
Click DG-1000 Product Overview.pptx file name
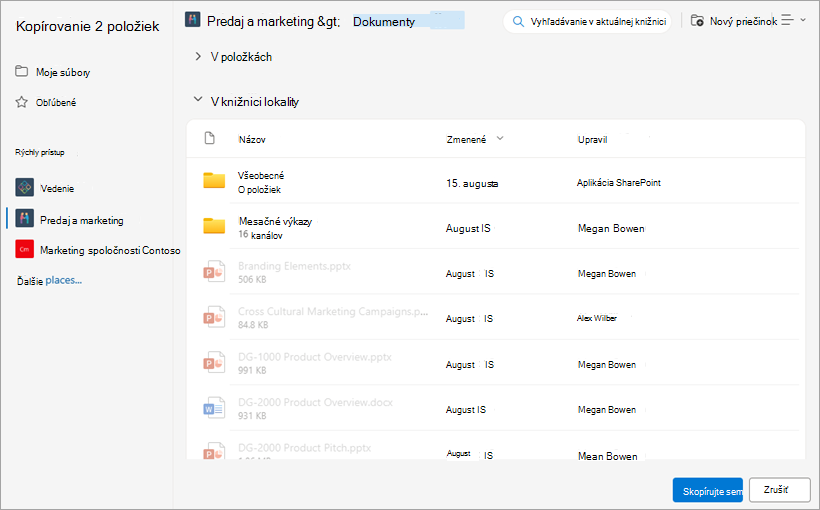click(x=315, y=357)
